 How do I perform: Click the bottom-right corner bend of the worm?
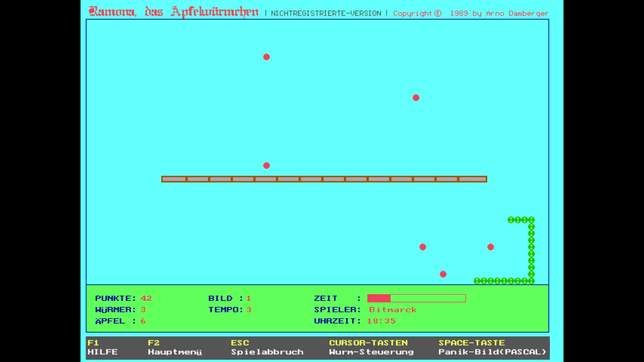[531, 281]
